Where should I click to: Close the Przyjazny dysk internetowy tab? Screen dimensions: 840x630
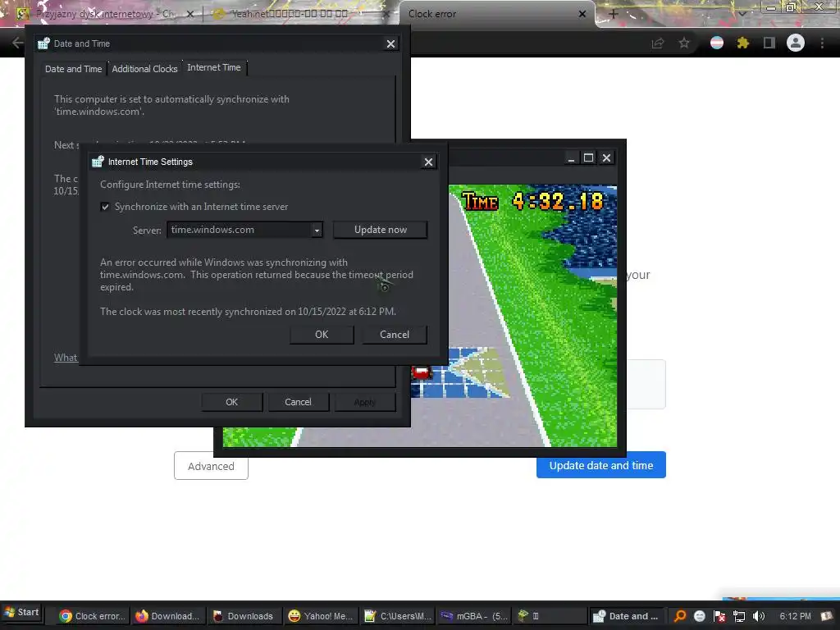click(x=189, y=15)
